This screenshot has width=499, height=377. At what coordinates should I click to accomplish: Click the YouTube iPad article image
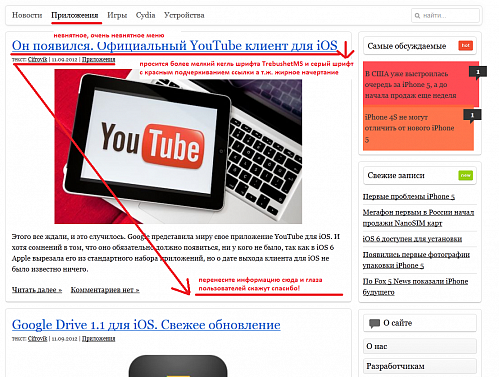point(178,146)
